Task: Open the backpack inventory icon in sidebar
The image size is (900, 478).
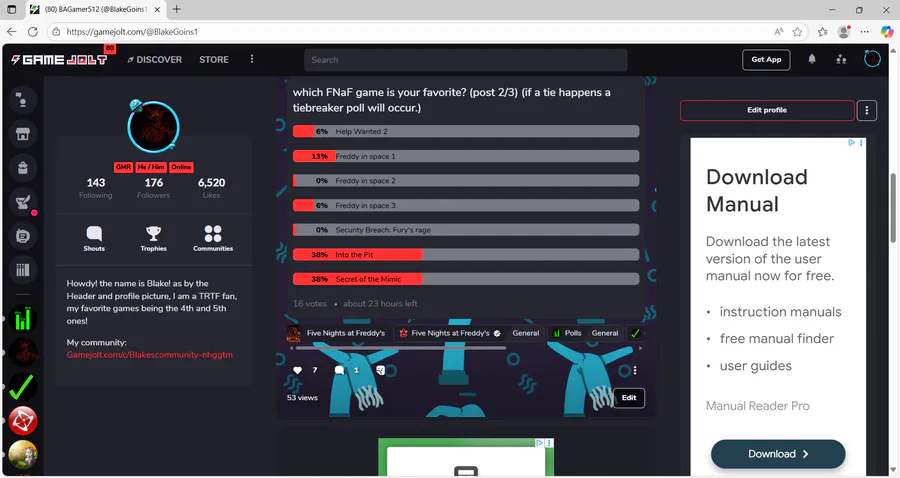Action: [x=22, y=168]
